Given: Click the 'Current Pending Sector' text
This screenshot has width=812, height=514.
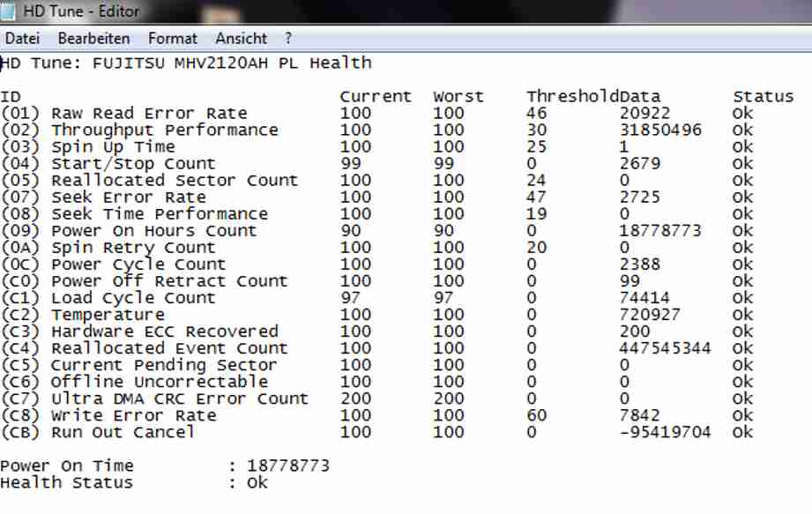Looking at the screenshot, I should [x=164, y=365].
